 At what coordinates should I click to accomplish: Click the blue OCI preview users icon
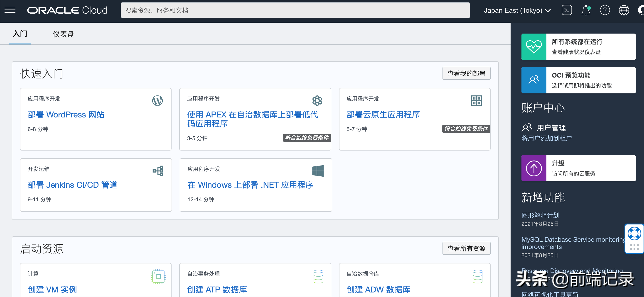(x=534, y=80)
